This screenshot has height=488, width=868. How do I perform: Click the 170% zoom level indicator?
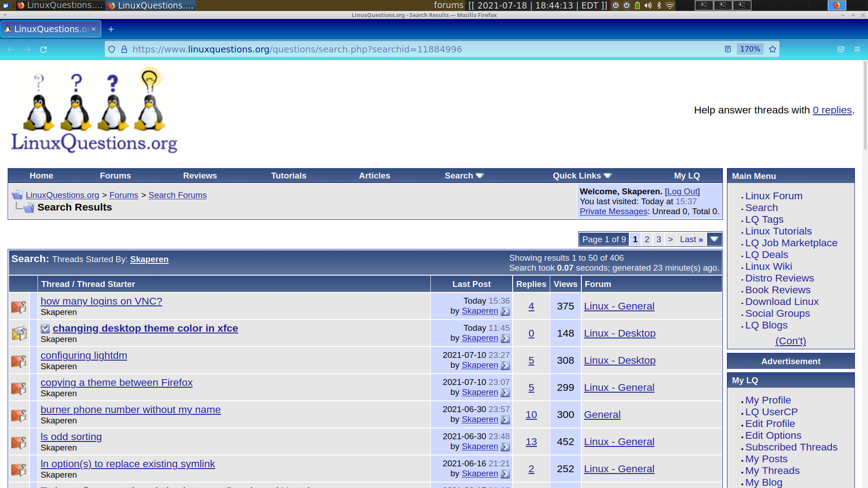coord(750,49)
